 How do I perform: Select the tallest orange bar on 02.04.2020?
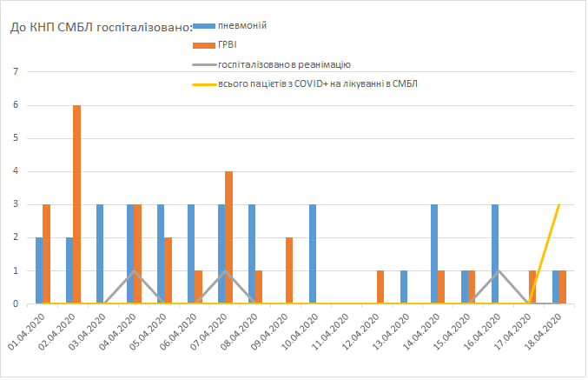point(77,204)
